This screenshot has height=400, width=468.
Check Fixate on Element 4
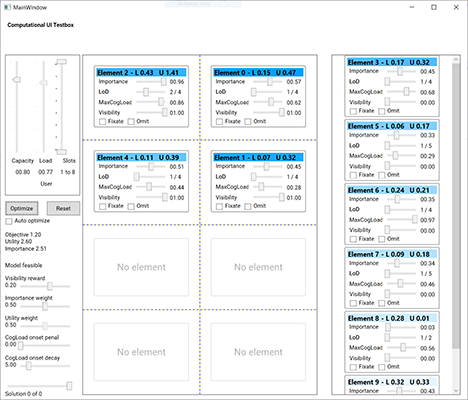103,206
